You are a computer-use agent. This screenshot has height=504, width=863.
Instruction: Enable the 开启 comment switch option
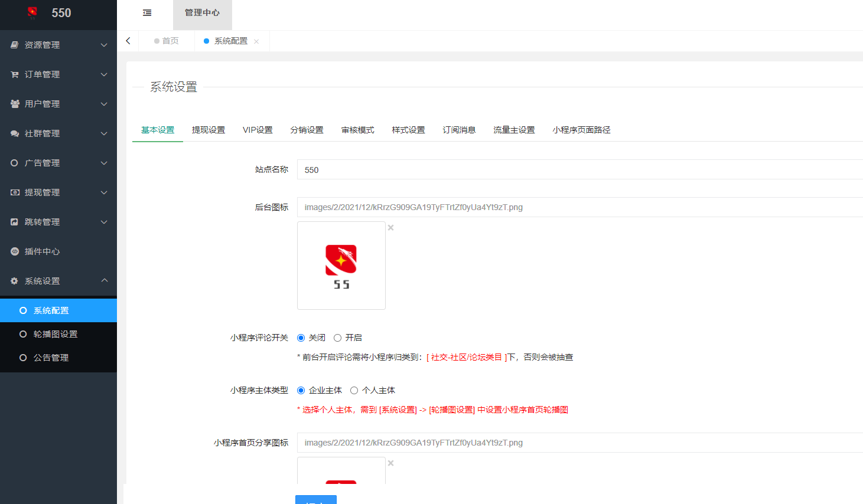pyautogui.click(x=338, y=338)
